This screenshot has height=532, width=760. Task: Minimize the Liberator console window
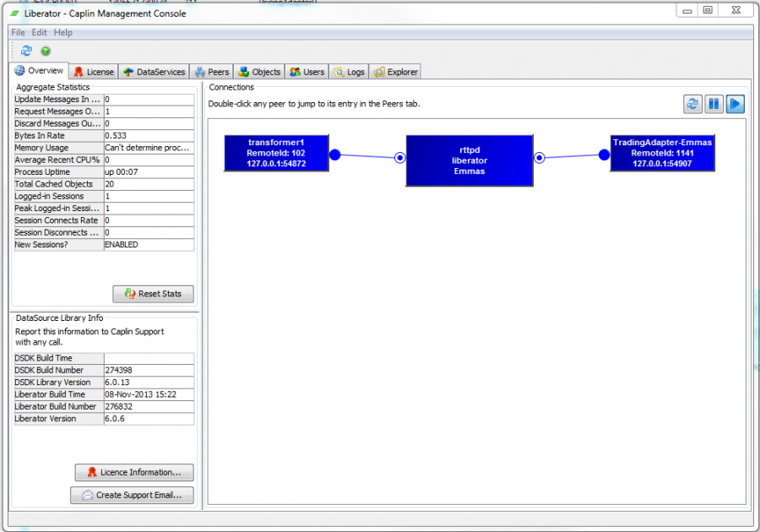pos(687,10)
